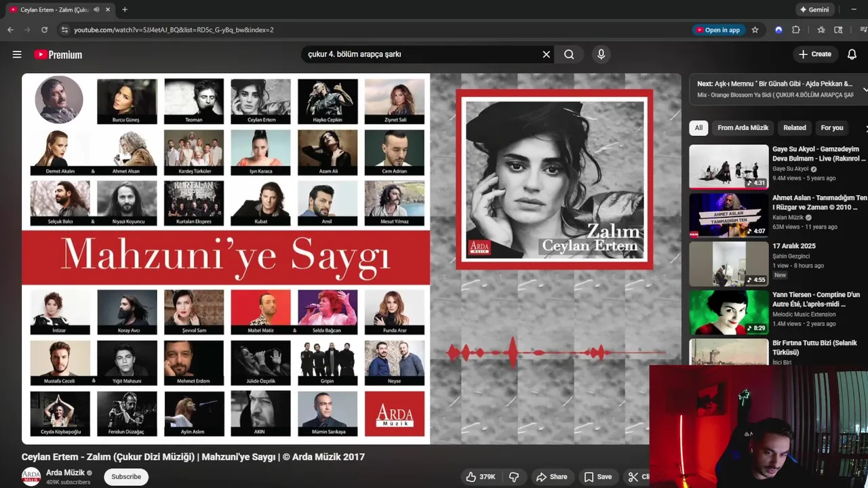This screenshot has height=488, width=868.
Task: Open Yann Tiersen Comptine thumbnail
Action: [729, 312]
